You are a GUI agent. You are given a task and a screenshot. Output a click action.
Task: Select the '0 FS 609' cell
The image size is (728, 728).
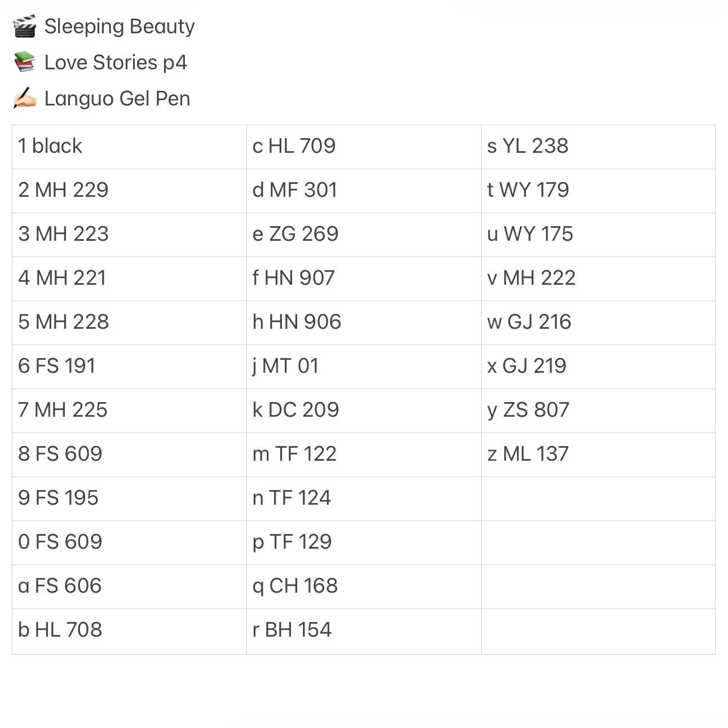130,542
